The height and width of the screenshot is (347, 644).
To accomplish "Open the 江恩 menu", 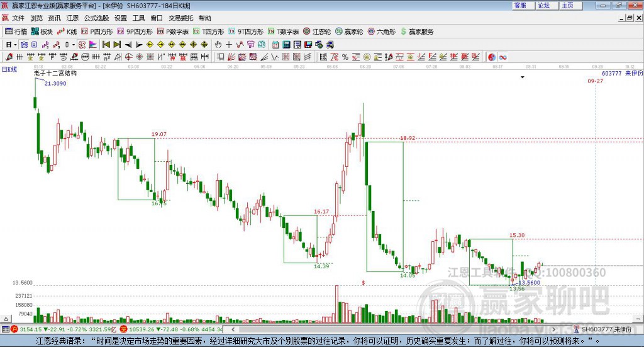I will tap(72, 18).
